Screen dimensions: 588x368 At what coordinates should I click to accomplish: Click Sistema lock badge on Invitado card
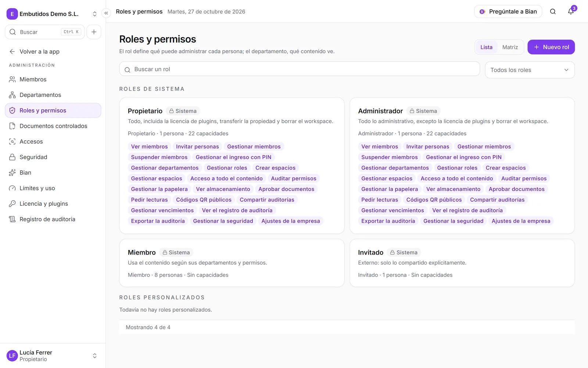404,252
